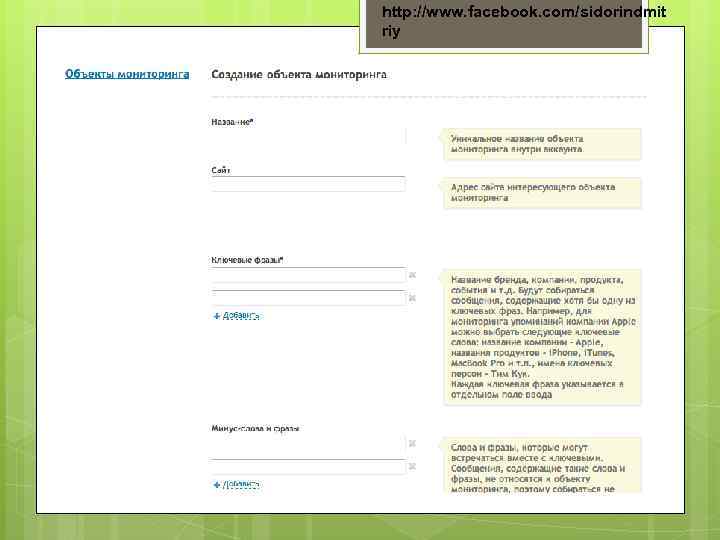Focus the first Минус-слова field

308,444
